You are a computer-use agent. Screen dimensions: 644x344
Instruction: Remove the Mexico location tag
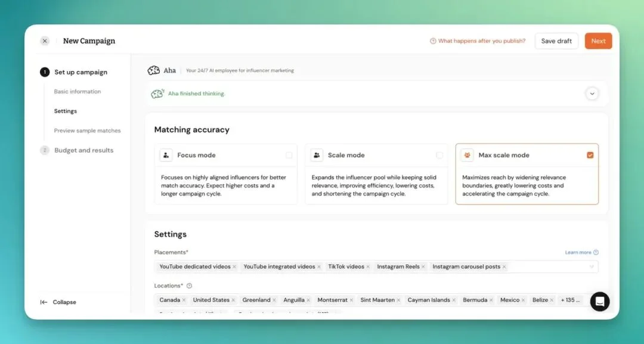click(x=524, y=300)
